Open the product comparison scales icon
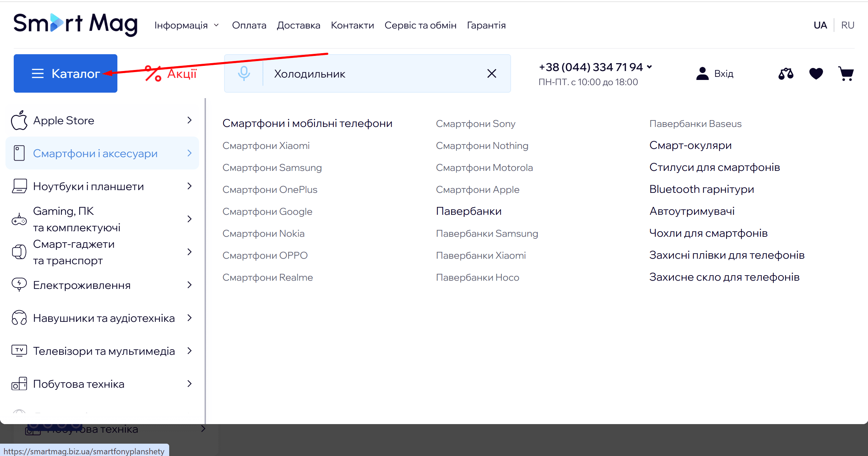868x456 pixels. coord(786,73)
